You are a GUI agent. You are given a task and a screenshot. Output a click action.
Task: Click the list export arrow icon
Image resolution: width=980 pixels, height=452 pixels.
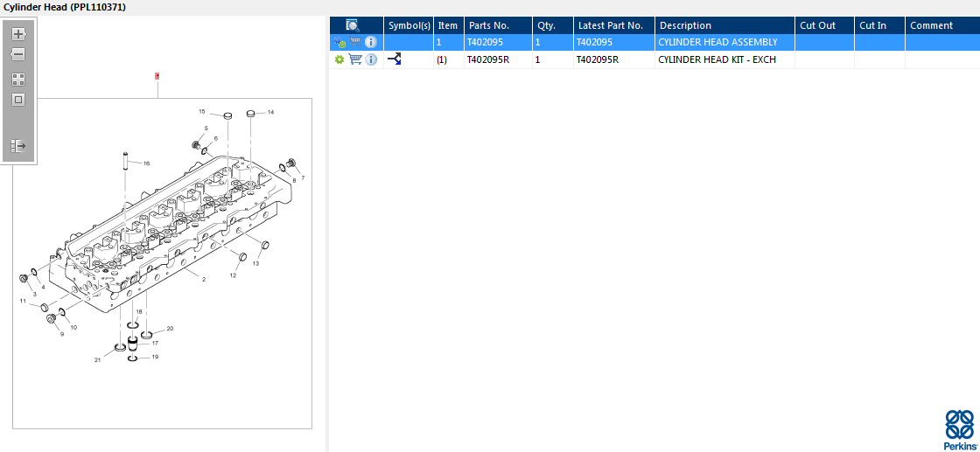click(x=18, y=146)
